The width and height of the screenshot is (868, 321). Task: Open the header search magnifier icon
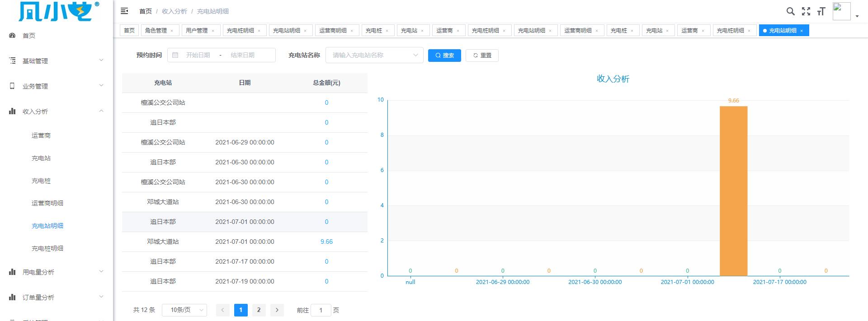pyautogui.click(x=790, y=11)
